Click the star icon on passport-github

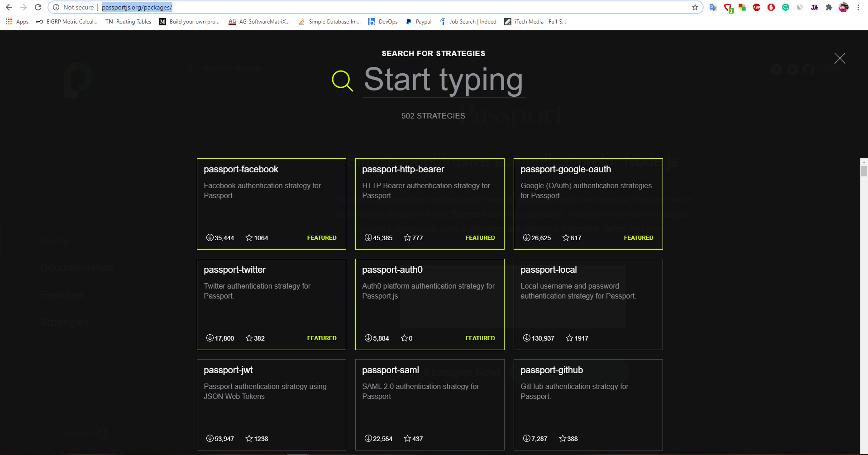point(563,438)
